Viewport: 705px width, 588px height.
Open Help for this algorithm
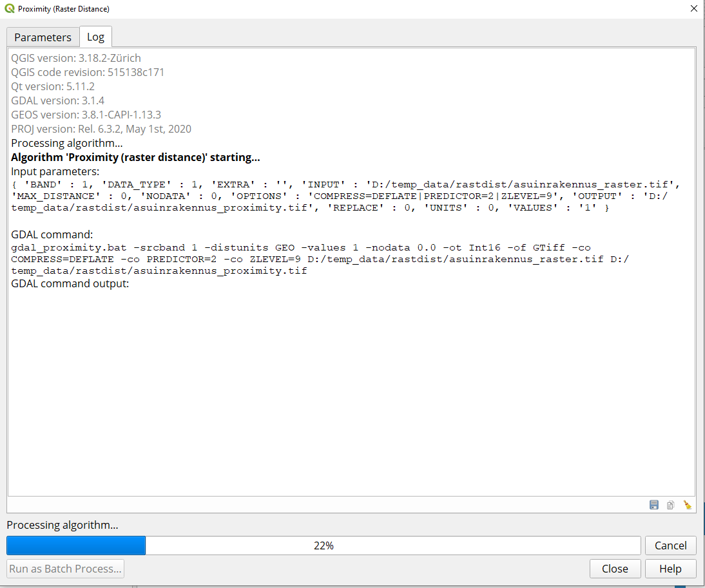[x=670, y=569]
